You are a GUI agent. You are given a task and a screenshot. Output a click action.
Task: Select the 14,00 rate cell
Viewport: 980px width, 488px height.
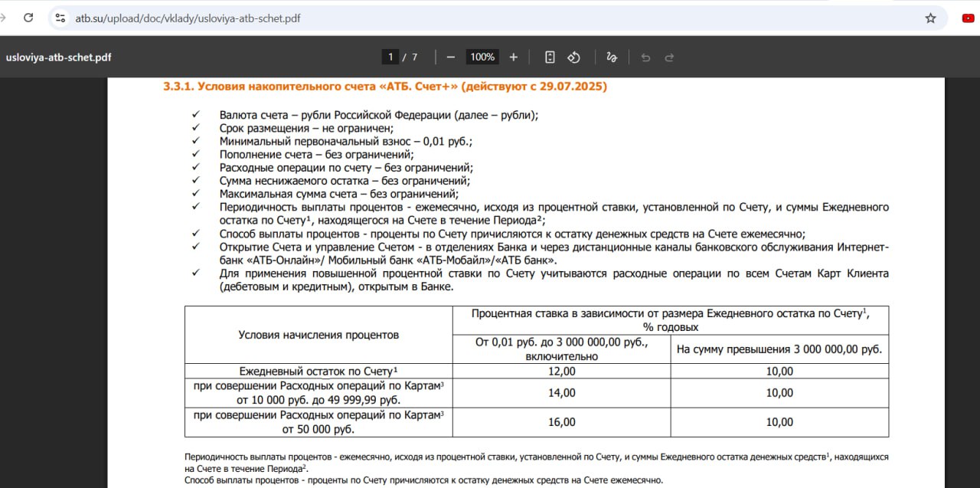(562, 392)
